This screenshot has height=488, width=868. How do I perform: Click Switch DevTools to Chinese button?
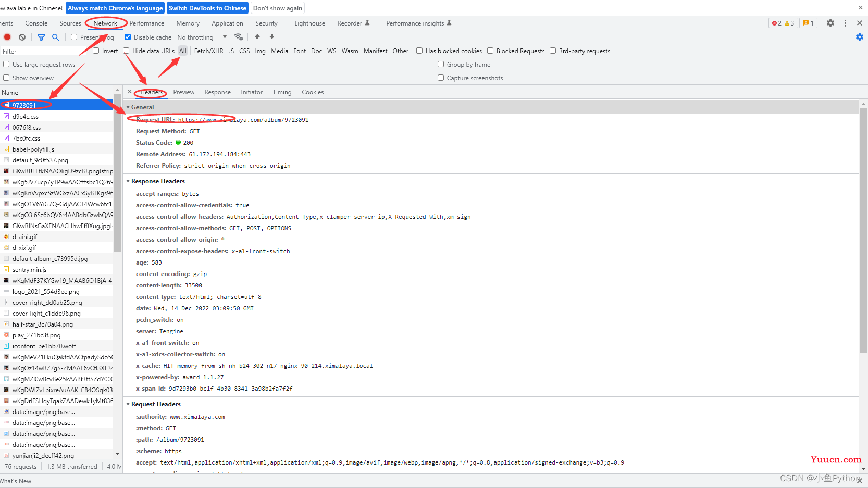[x=207, y=8]
